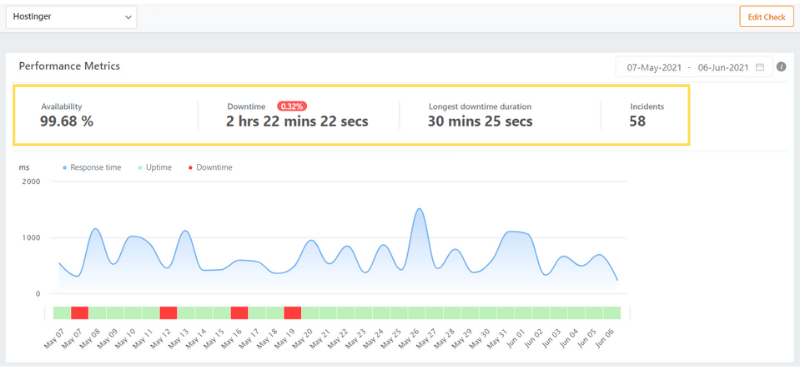
Task: Select end date 06-Jun-2021 field
Action: pos(723,67)
